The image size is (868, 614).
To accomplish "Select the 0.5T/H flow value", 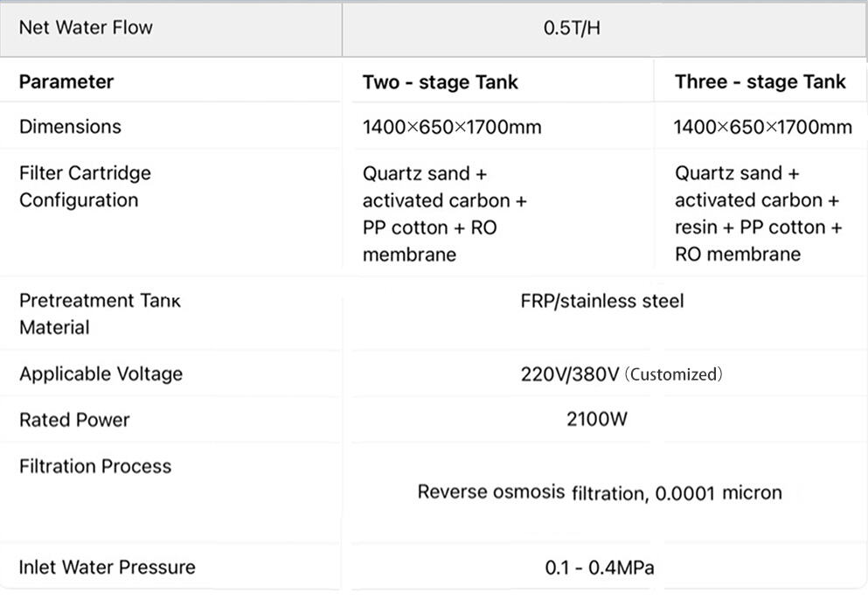I will point(572,28).
